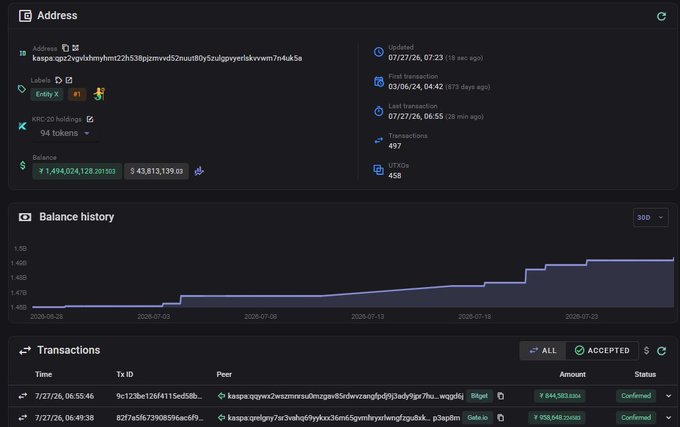Open transaction 82f7a5f673908596ac6f9
Screen dimensions: 680x427
tap(160, 417)
